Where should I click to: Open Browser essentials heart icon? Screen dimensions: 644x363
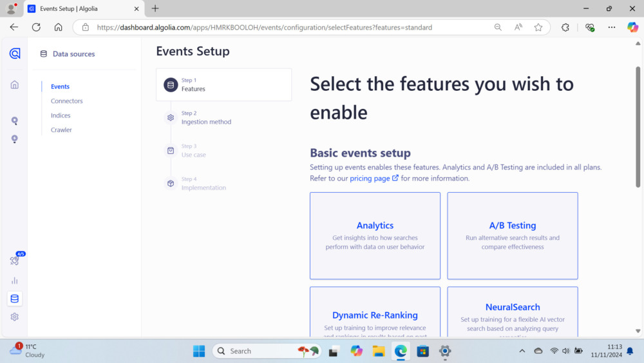point(590,27)
